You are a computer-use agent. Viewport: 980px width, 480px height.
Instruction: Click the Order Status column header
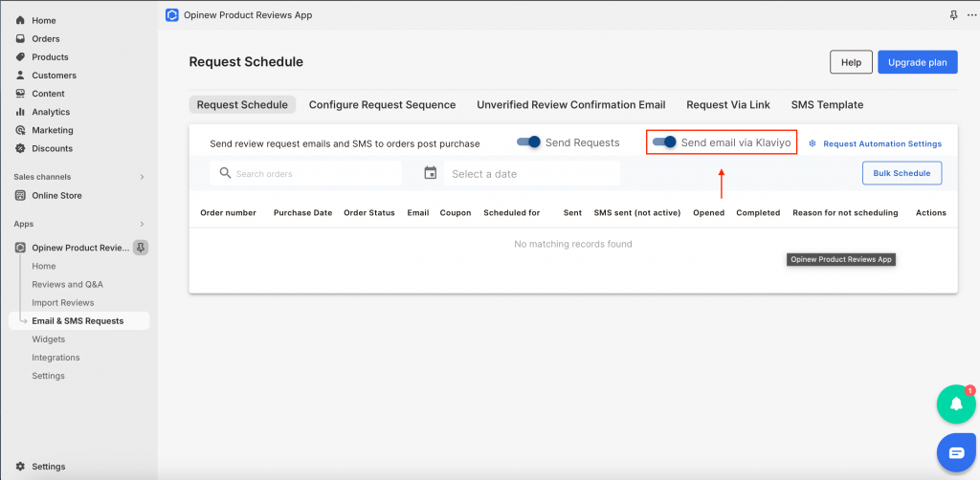[x=369, y=213]
